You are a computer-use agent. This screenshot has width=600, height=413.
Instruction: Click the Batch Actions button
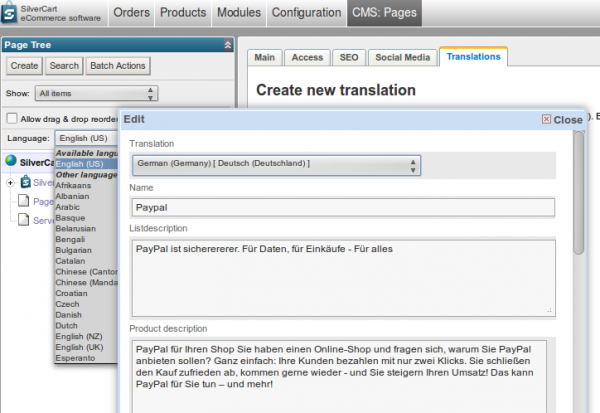pos(118,66)
